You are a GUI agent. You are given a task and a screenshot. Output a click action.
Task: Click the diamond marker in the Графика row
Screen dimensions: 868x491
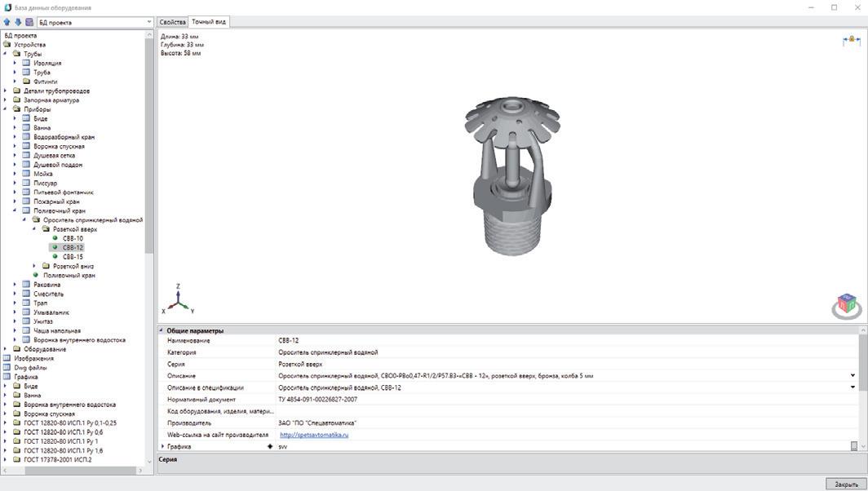click(x=270, y=446)
